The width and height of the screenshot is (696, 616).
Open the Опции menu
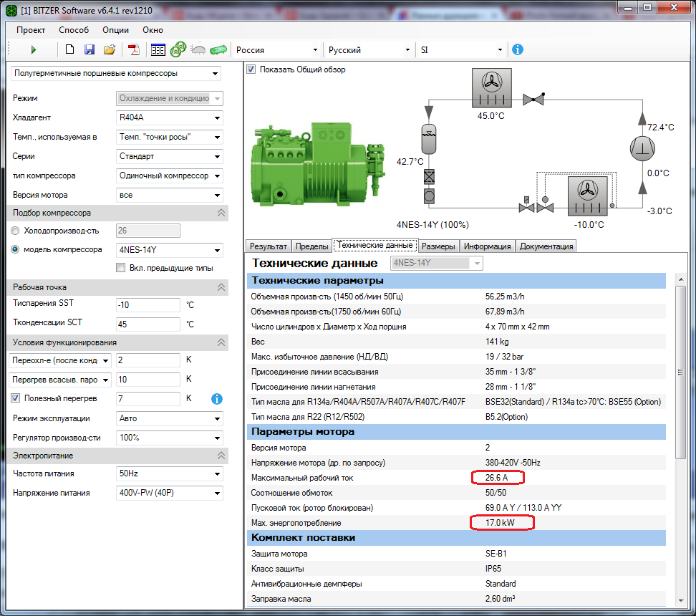(115, 30)
